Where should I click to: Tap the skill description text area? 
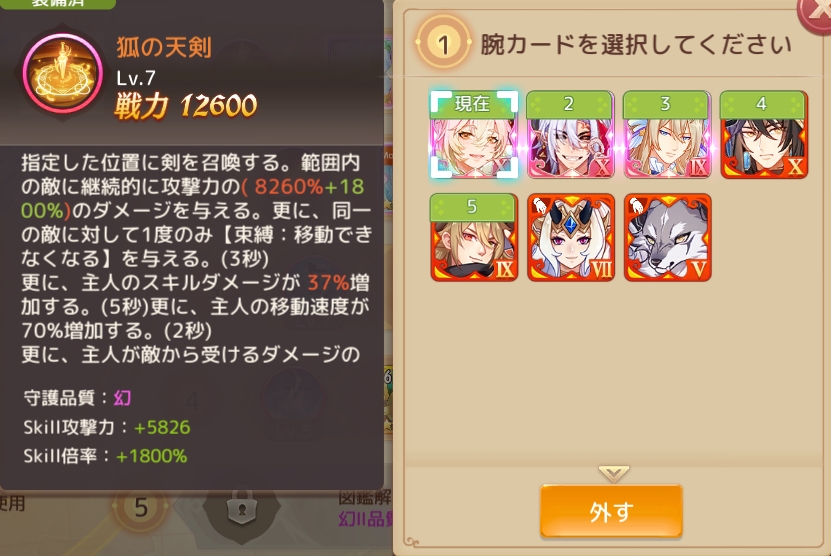[x=196, y=259]
